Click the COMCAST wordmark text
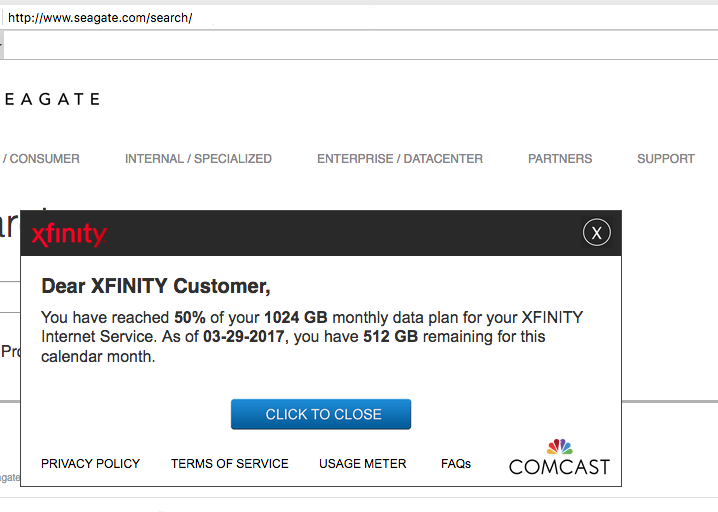 559,467
